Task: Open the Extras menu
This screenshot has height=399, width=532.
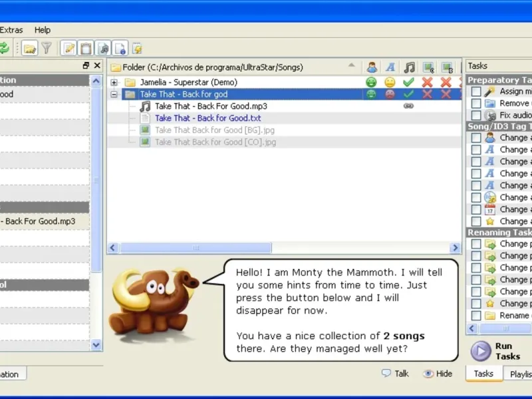Action: point(11,30)
